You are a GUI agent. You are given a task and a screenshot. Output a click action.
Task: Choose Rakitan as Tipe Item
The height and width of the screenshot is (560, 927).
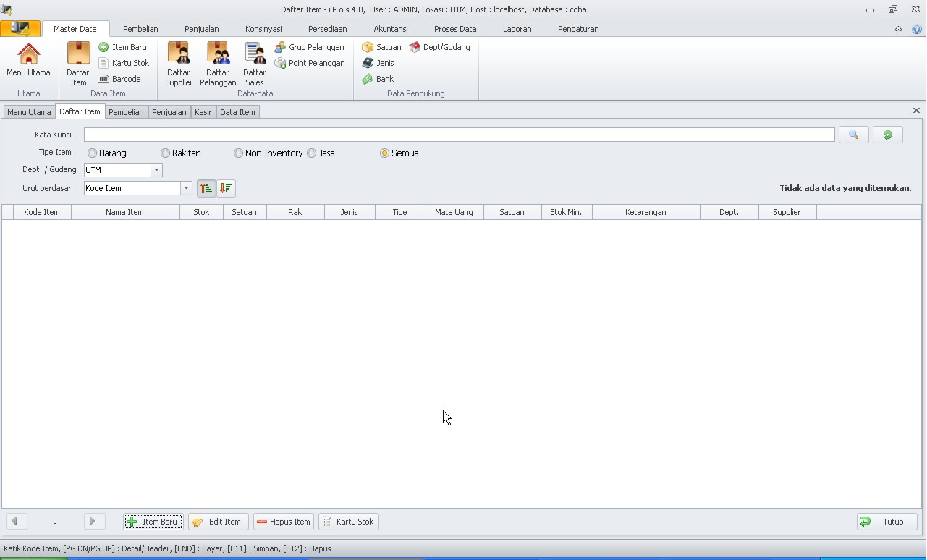coord(166,153)
